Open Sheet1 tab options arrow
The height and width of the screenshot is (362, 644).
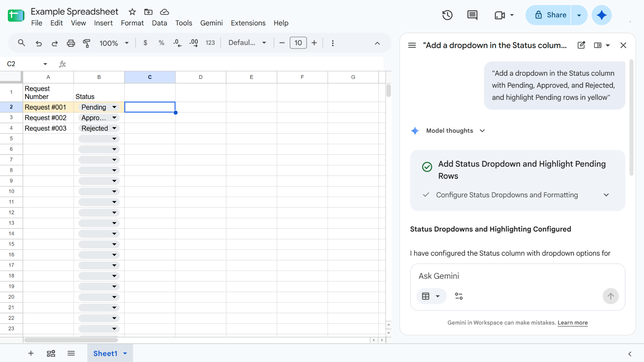[x=125, y=354]
